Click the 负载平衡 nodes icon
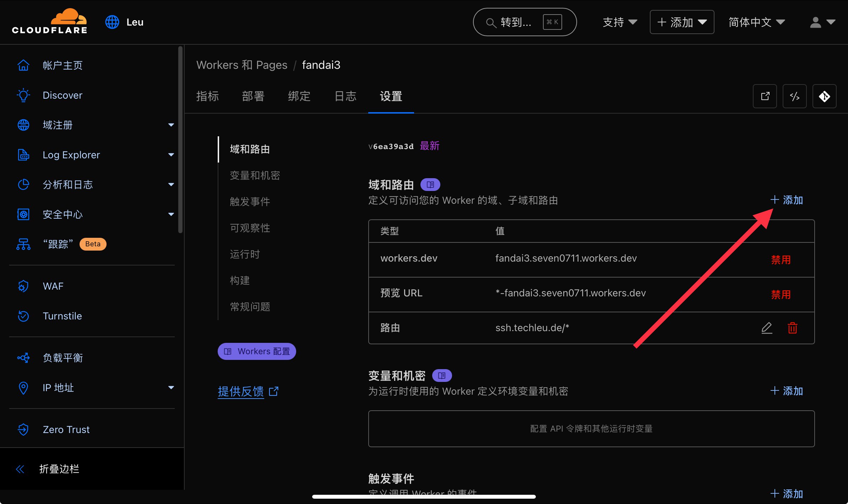 pyautogui.click(x=23, y=358)
